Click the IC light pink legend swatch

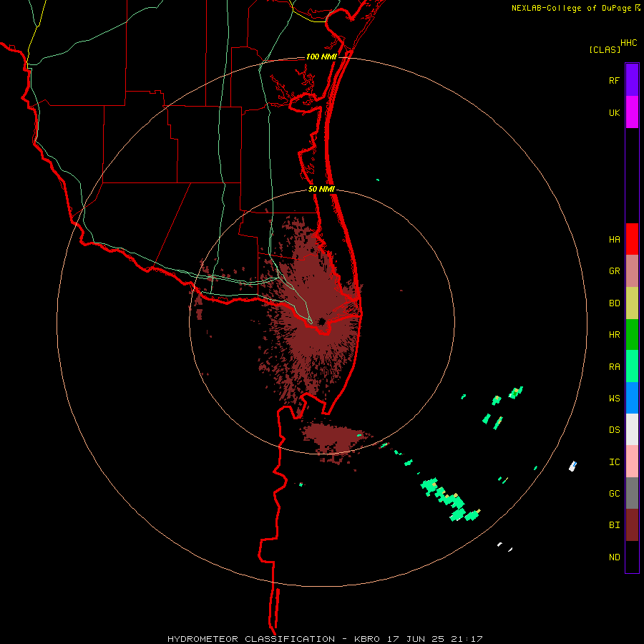point(632,462)
